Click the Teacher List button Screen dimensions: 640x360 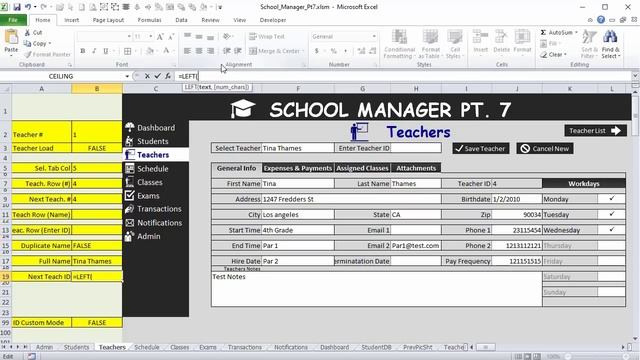(x=595, y=131)
